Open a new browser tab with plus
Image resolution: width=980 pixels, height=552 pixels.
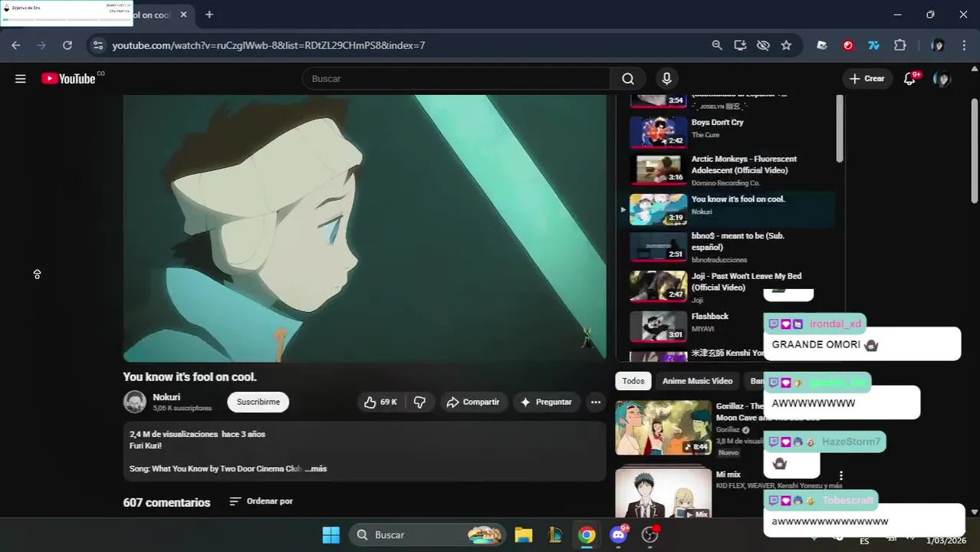tap(209, 15)
